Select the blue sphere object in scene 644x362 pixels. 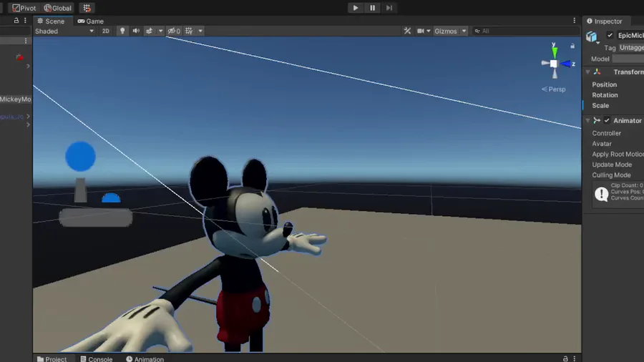80,157
